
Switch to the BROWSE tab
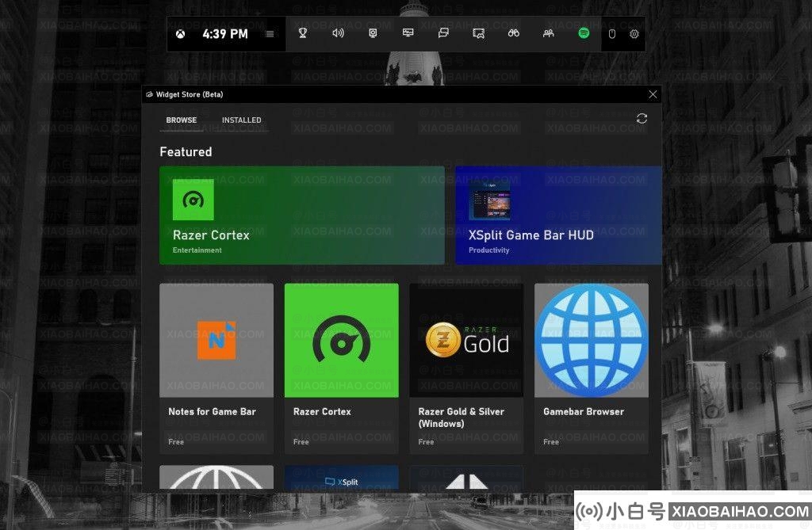(x=182, y=120)
